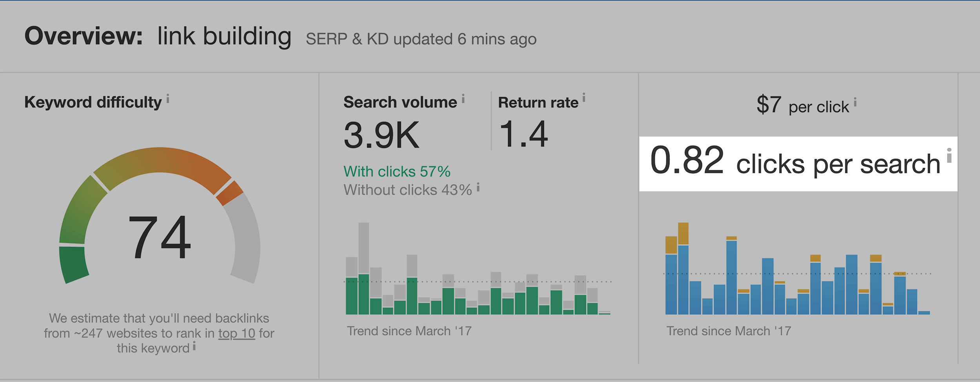Select the return rate value 1.4
The image size is (980, 382).
[x=524, y=134]
